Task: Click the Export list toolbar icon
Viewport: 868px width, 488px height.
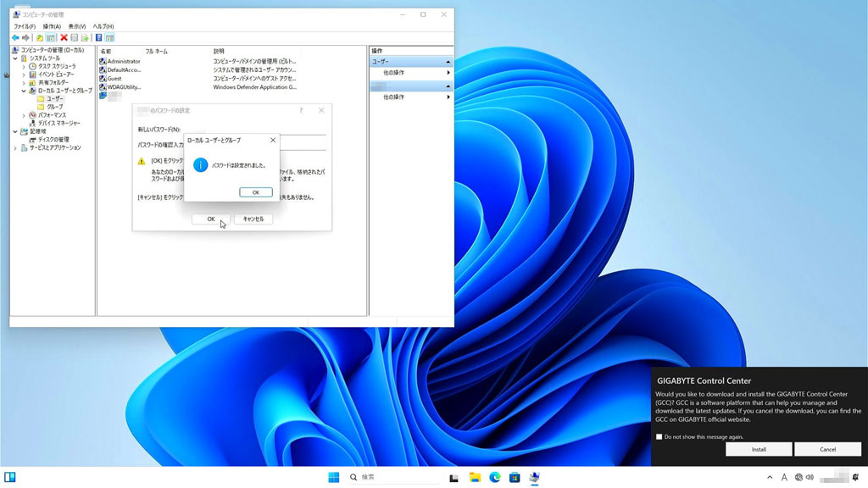Action: 85,38
